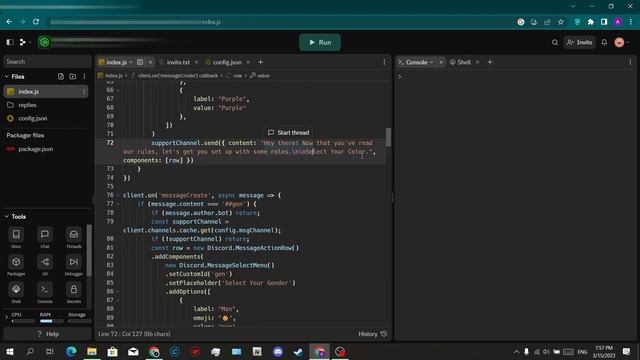Open index.js in the file tree

click(29, 91)
